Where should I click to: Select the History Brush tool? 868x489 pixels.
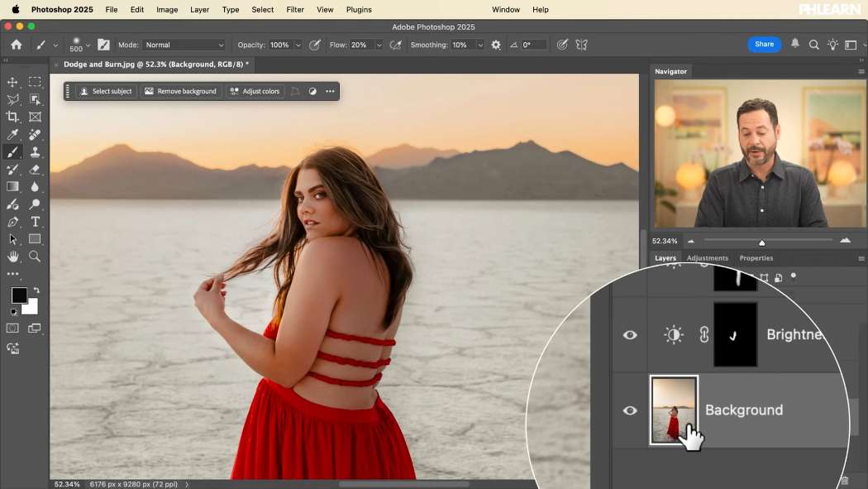click(12, 170)
